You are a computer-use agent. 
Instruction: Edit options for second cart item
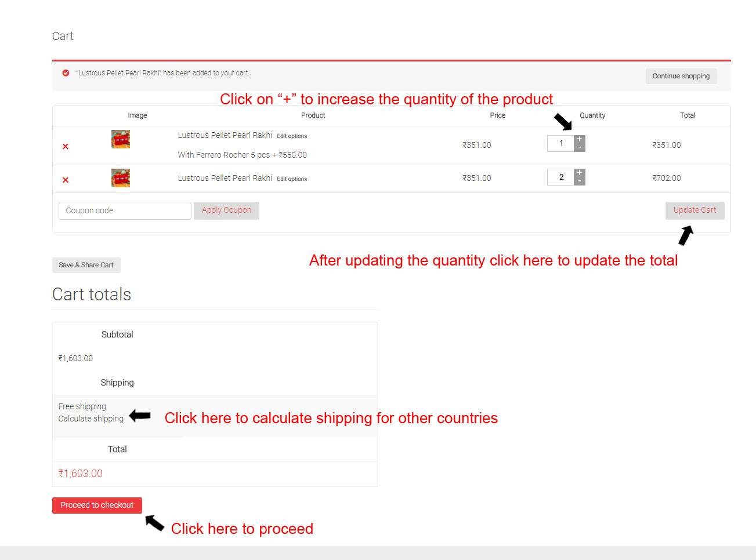(292, 179)
